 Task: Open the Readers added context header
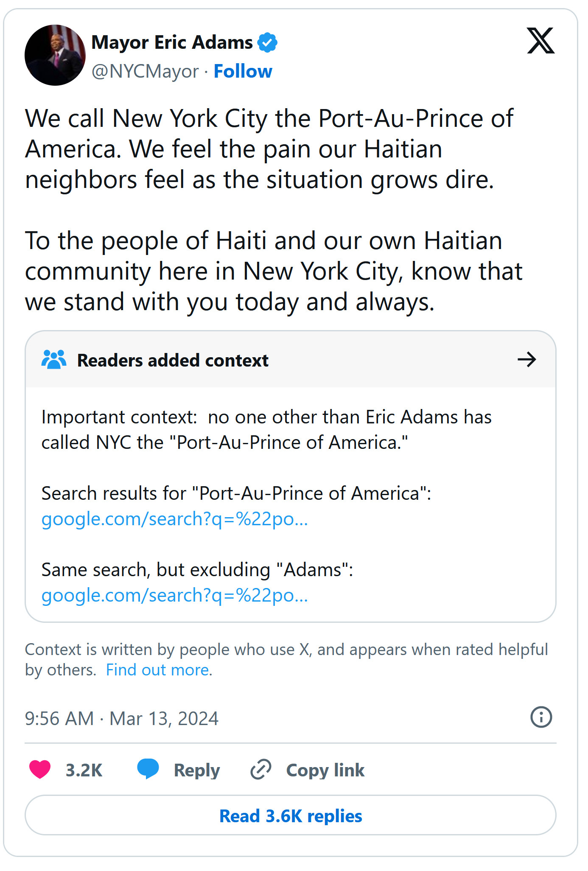pyautogui.click(x=173, y=360)
